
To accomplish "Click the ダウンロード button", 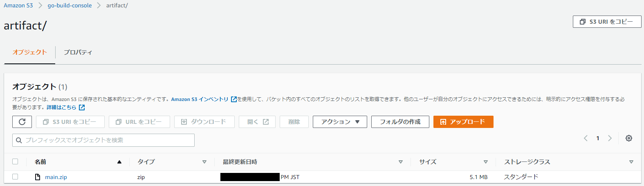I will point(204,122).
